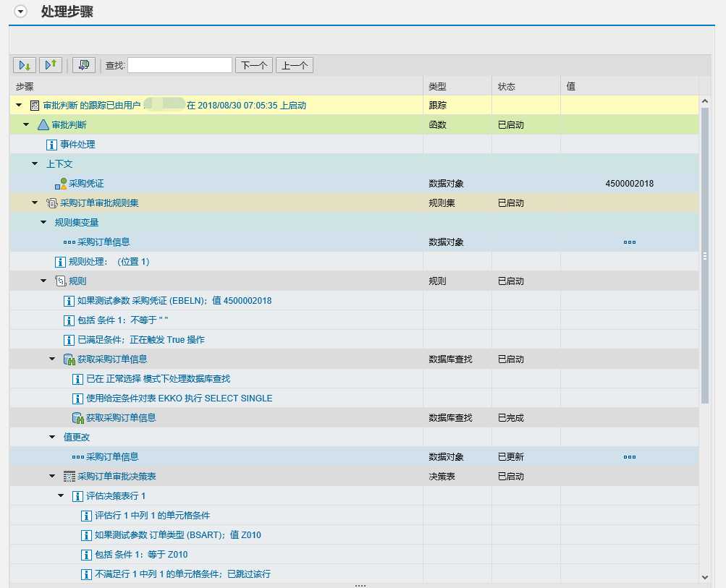Click the info icon beside 评估行 1 中列 1 的单元格条件
Image resolution: width=726 pixels, height=588 pixels.
click(x=87, y=516)
